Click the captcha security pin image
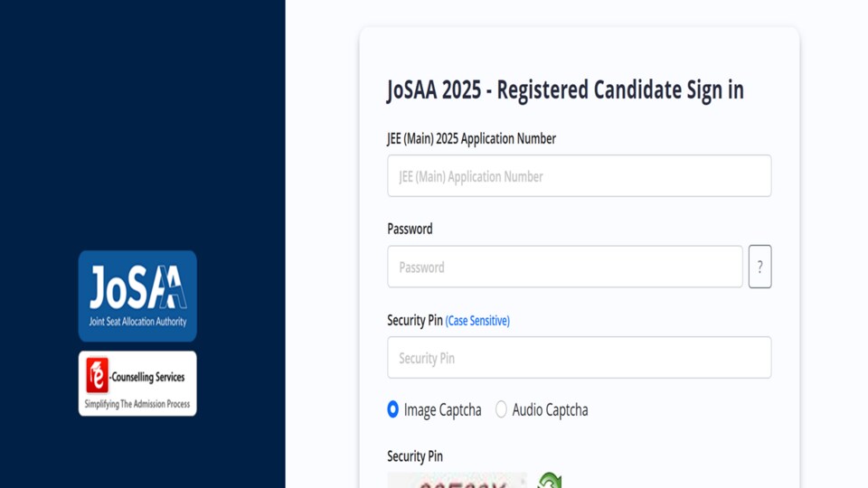Screen dimensions: 868x488 point(458,480)
